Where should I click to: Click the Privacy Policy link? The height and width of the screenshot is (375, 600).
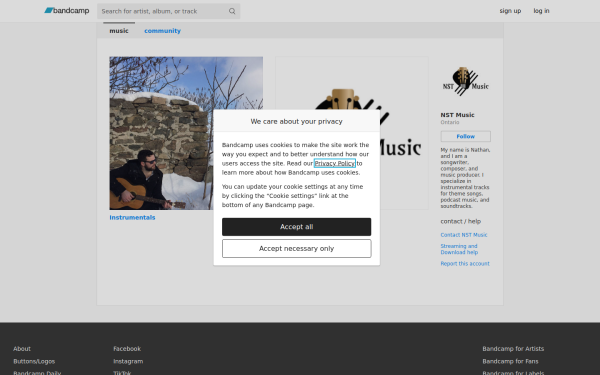[x=334, y=163]
